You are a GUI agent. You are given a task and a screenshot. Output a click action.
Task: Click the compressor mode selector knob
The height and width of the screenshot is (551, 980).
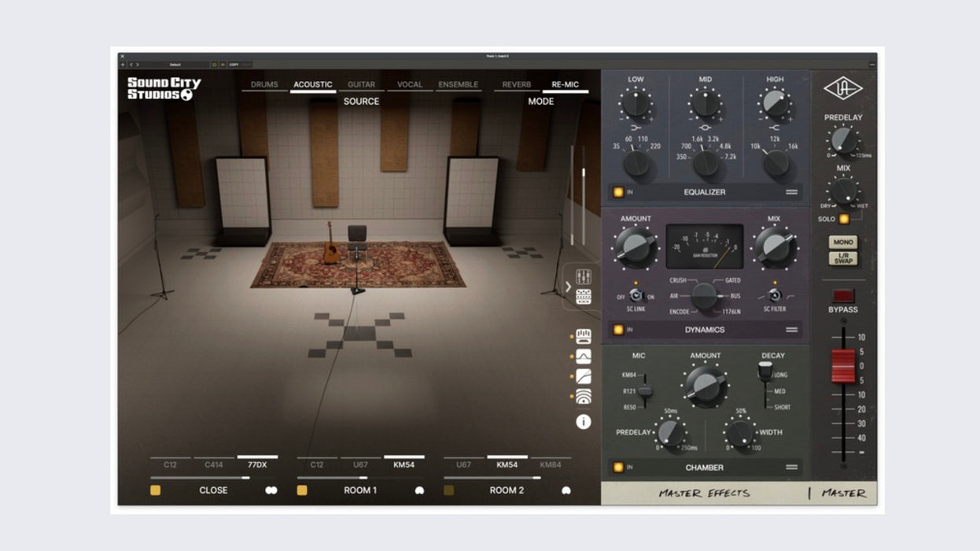(705, 295)
